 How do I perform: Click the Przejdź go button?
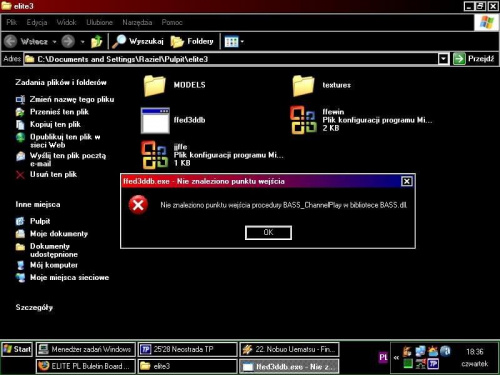[x=474, y=59]
